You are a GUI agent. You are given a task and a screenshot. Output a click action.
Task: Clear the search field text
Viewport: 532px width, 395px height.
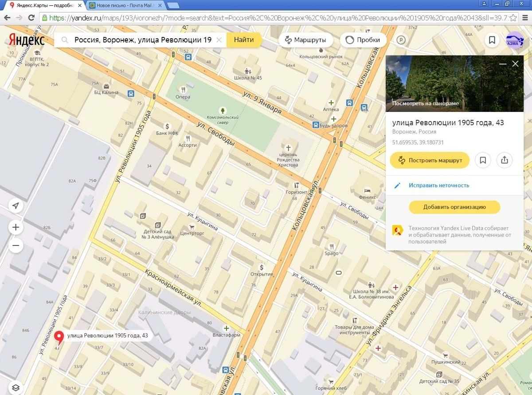tap(219, 40)
